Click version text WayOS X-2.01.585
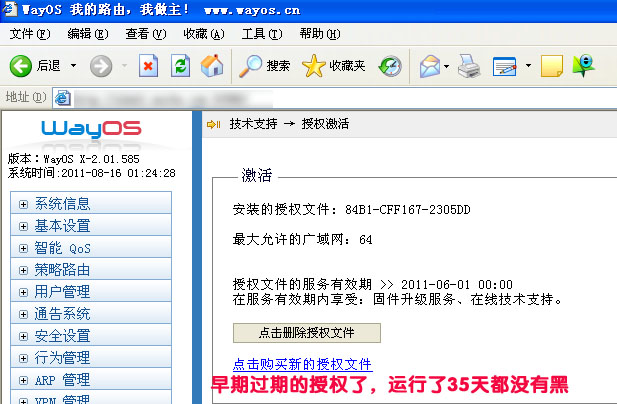The width and height of the screenshot is (617, 404). coord(91,159)
